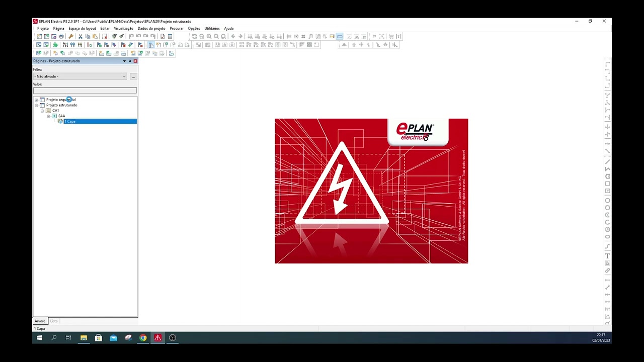
Task: Collapse the CA1 tree node
Action: pyautogui.click(x=42, y=111)
